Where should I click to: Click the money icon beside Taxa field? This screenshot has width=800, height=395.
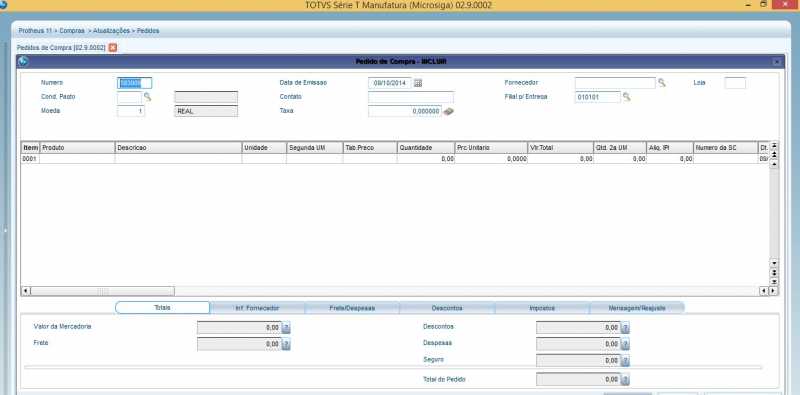click(448, 111)
